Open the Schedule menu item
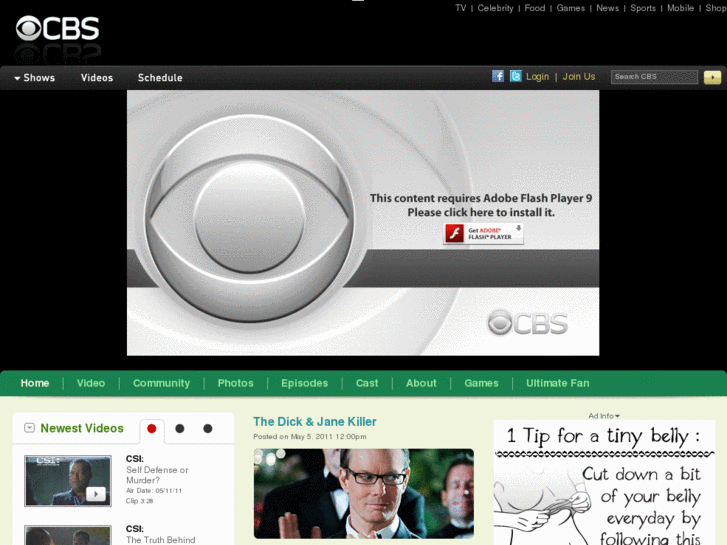 point(160,78)
